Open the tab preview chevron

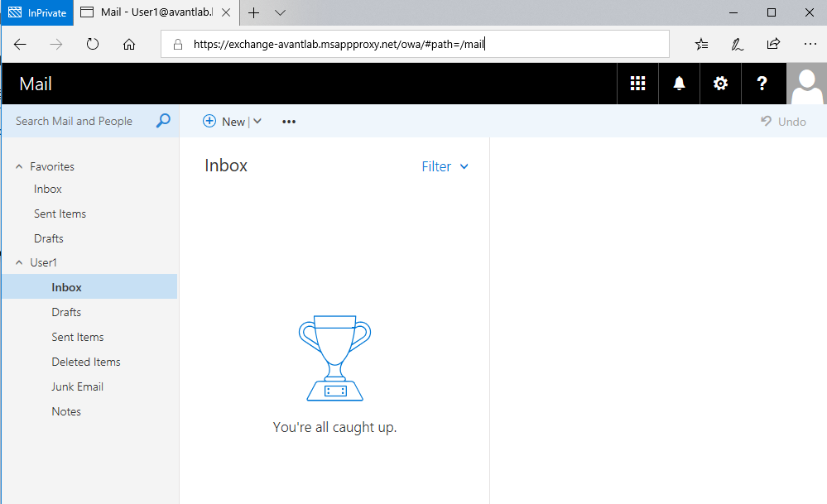click(280, 12)
